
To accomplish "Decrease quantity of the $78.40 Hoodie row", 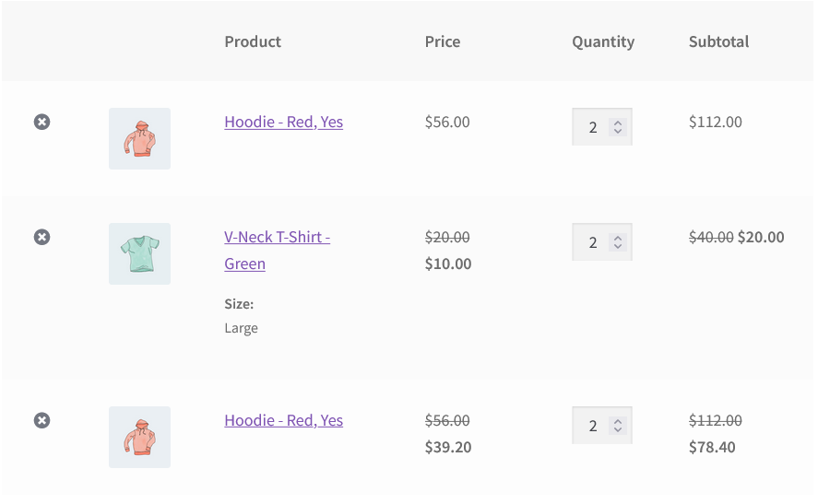I will click(618, 429).
